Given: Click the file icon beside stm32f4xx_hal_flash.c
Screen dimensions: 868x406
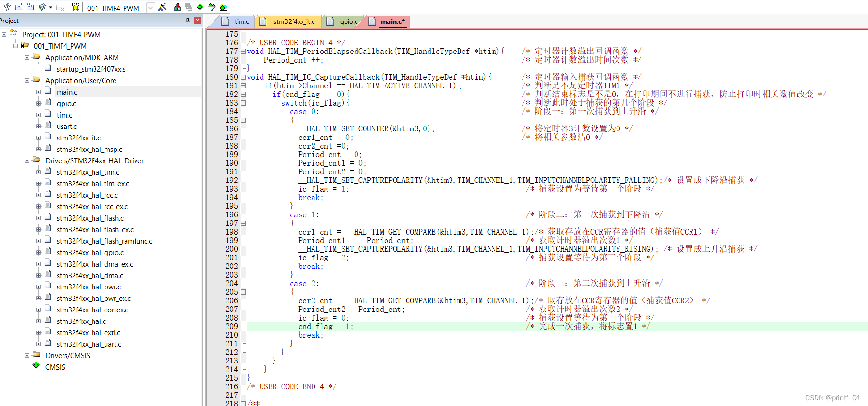Looking at the screenshot, I should (x=48, y=217).
